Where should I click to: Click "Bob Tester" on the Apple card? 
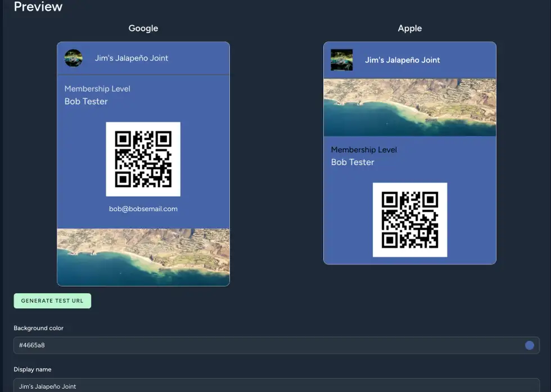[353, 162]
